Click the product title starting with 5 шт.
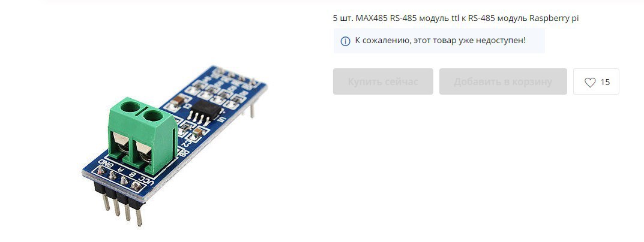The width and height of the screenshot is (644, 242). (456, 18)
